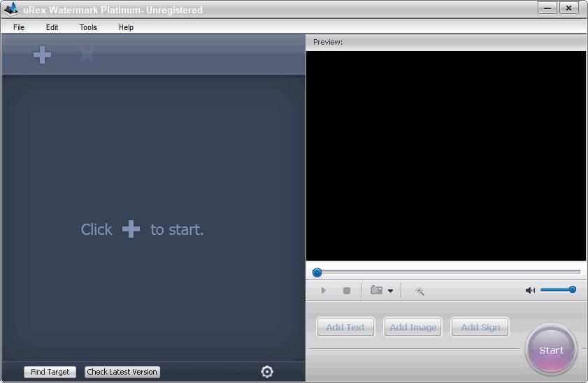Click the magic wand effects icon
Image resolution: width=588 pixels, height=383 pixels.
point(420,291)
